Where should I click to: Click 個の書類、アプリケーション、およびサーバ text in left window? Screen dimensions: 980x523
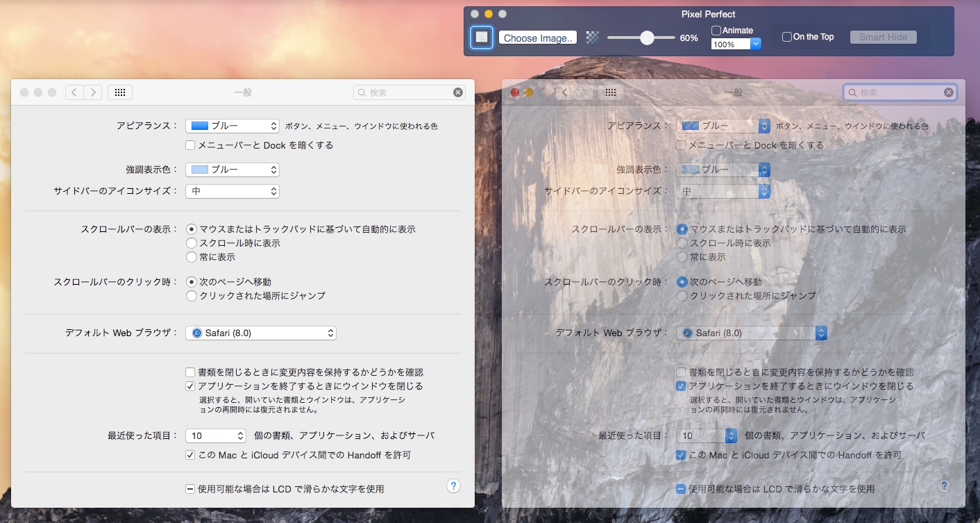tap(344, 436)
